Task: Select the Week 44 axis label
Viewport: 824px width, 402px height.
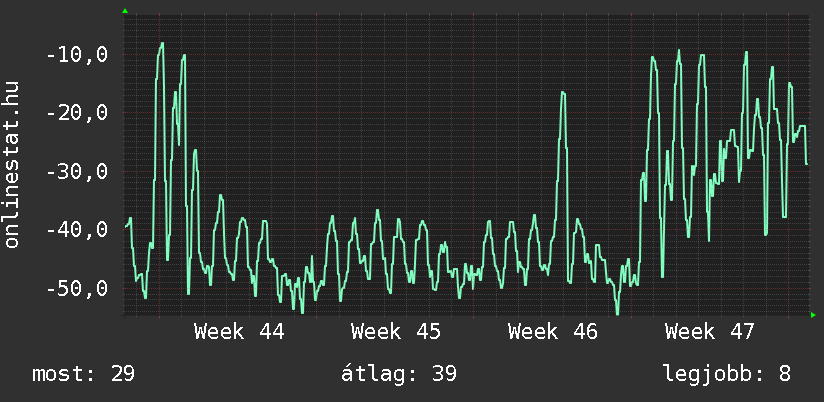Action: click(239, 331)
